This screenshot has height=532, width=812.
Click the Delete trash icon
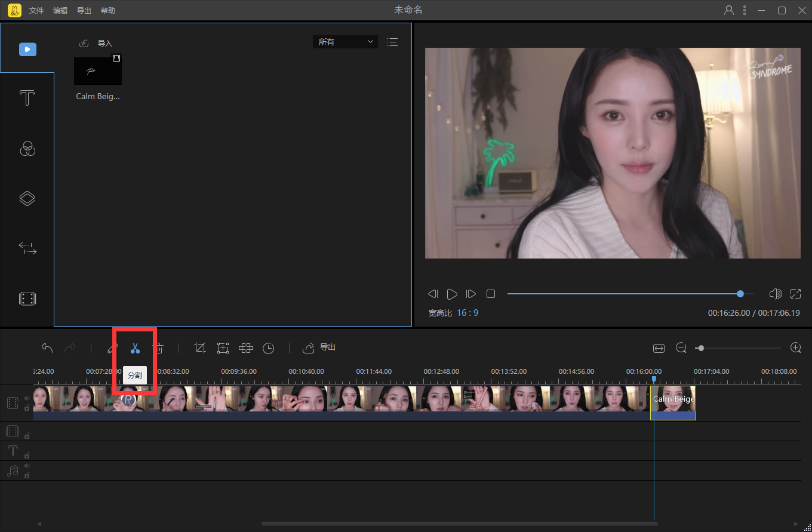pos(158,348)
